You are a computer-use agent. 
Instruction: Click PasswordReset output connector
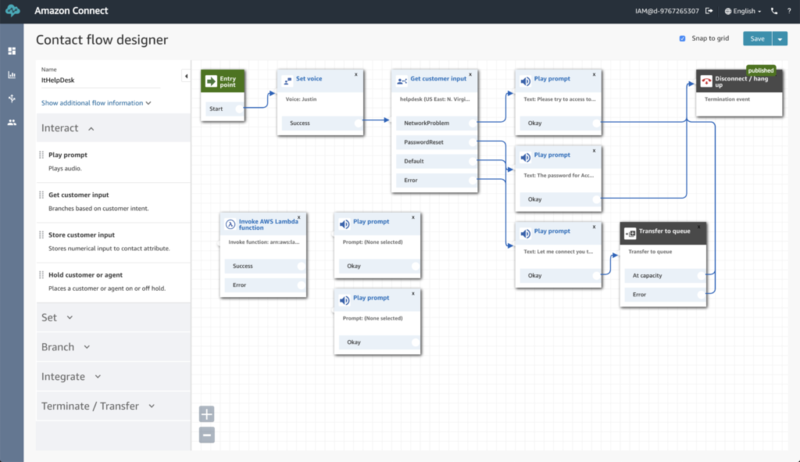pyautogui.click(x=472, y=142)
